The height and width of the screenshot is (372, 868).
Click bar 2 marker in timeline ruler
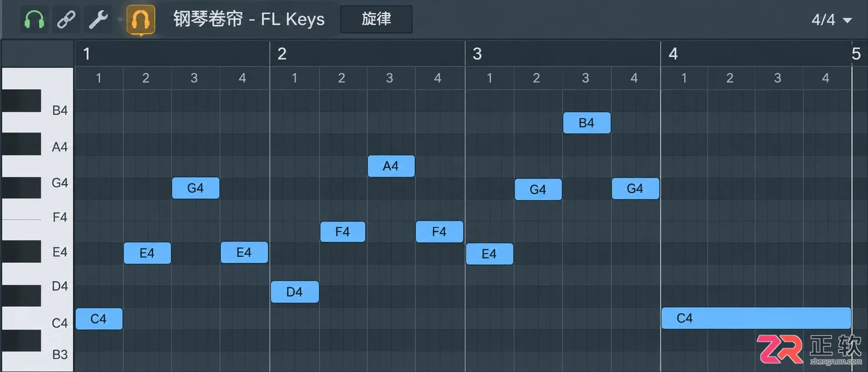(x=282, y=54)
